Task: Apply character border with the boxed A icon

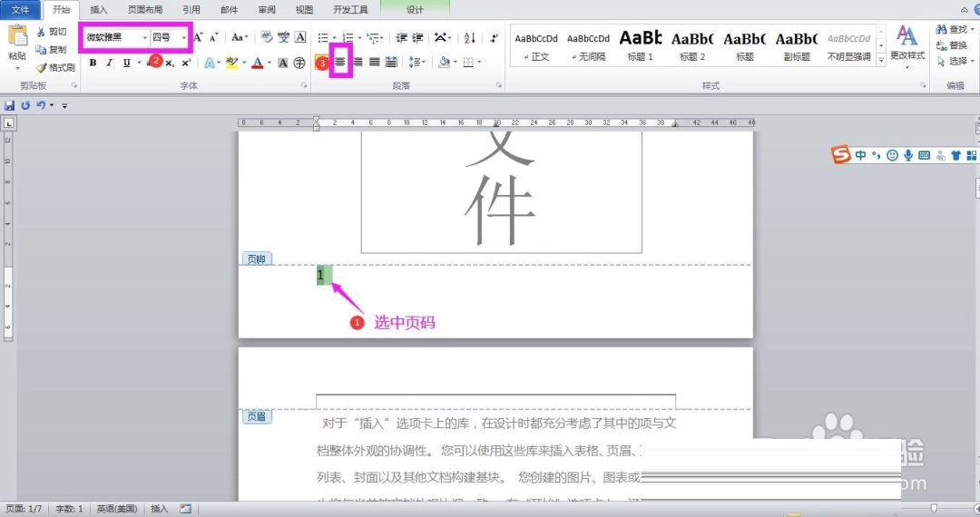Action: 300,37
